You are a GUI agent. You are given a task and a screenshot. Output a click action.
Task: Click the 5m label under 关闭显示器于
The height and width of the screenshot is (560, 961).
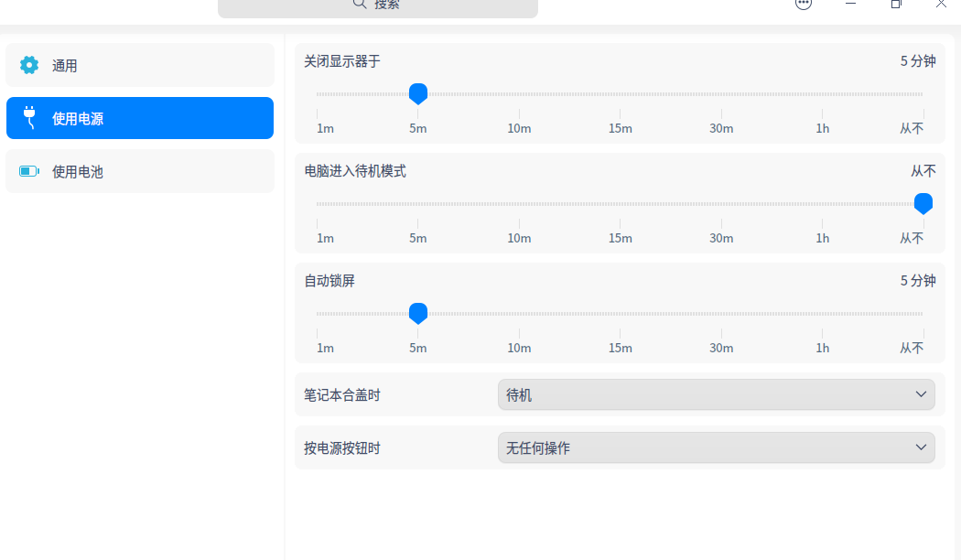click(418, 128)
